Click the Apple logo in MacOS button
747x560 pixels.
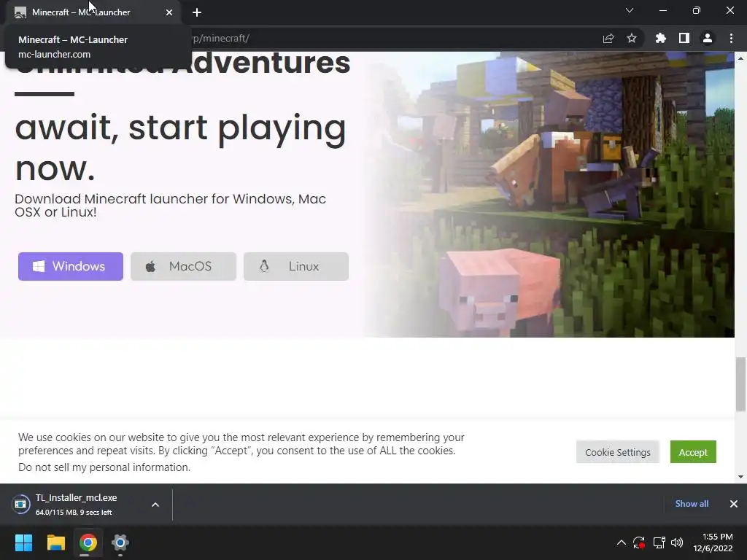(150, 266)
